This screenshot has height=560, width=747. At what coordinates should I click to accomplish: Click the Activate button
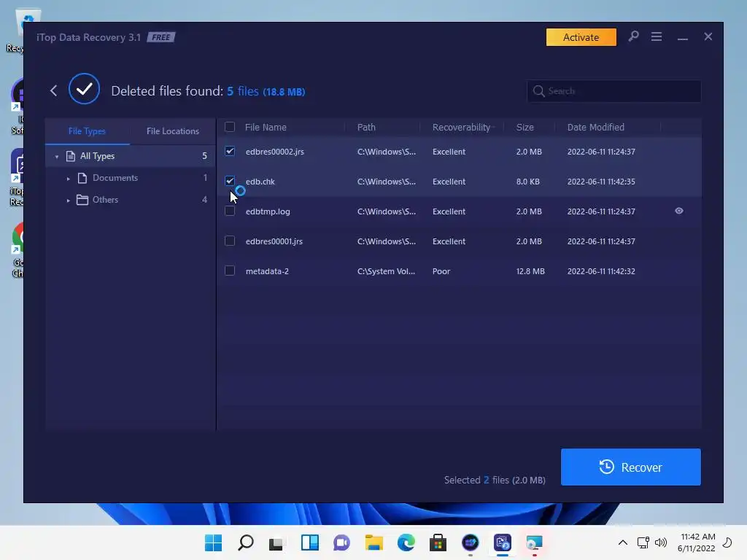click(x=581, y=37)
